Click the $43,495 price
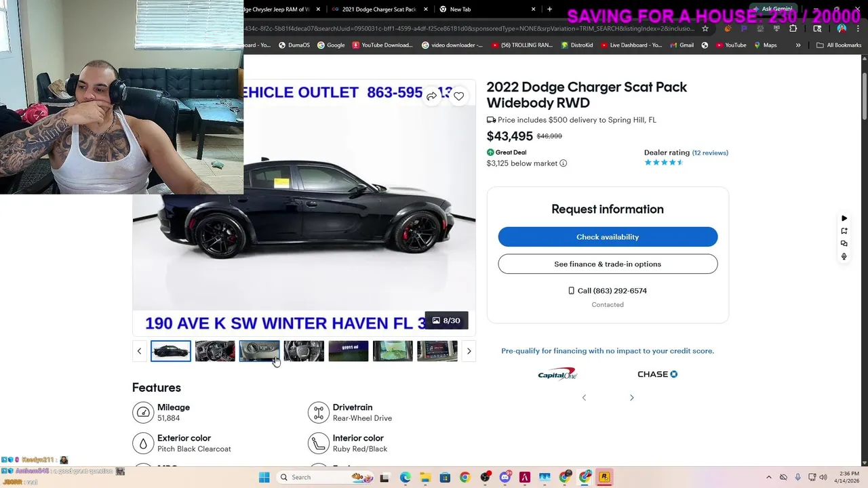Image resolution: width=868 pixels, height=488 pixels. pos(509,136)
